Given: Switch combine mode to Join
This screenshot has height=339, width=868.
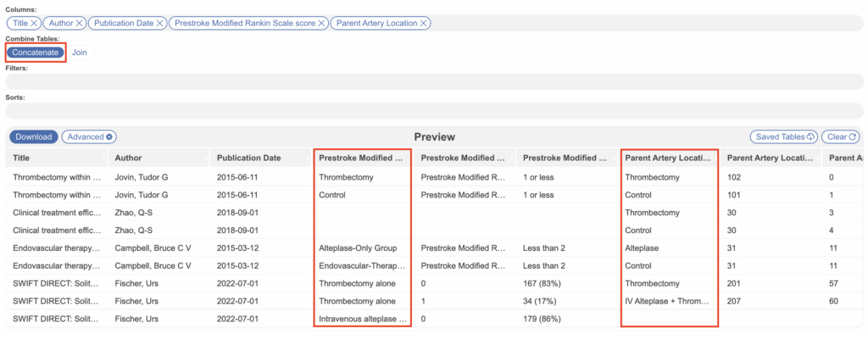Looking at the screenshot, I should pyautogui.click(x=79, y=53).
